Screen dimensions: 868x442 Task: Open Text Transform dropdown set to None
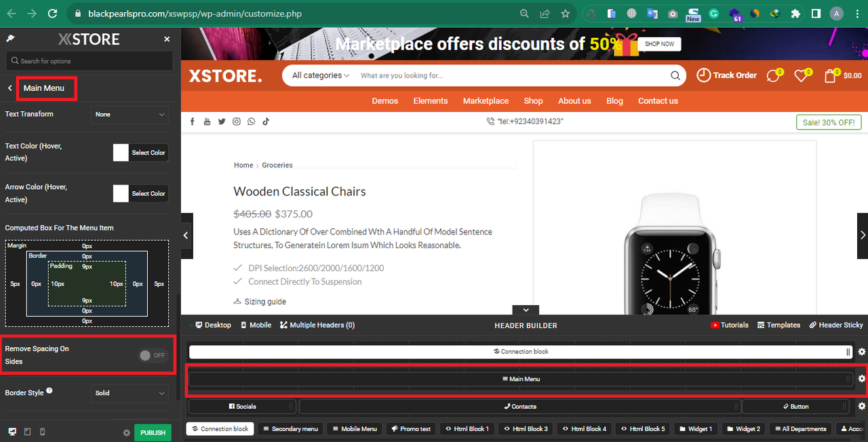click(x=130, y=115)
